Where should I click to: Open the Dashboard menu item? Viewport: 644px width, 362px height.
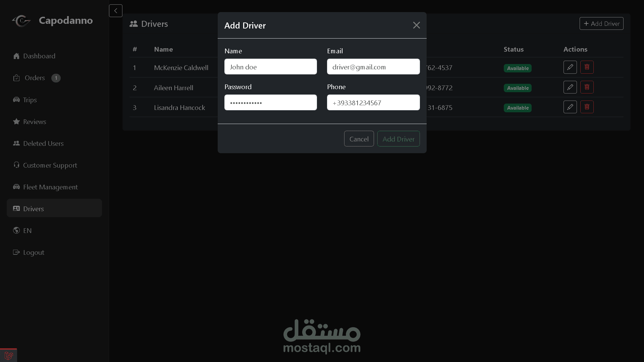39,56
